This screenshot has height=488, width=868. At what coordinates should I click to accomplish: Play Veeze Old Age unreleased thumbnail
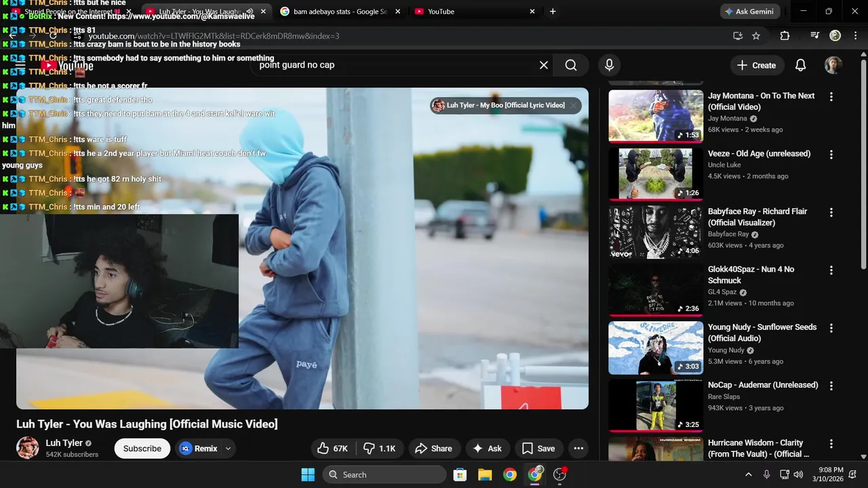click(x=656, y=174)
